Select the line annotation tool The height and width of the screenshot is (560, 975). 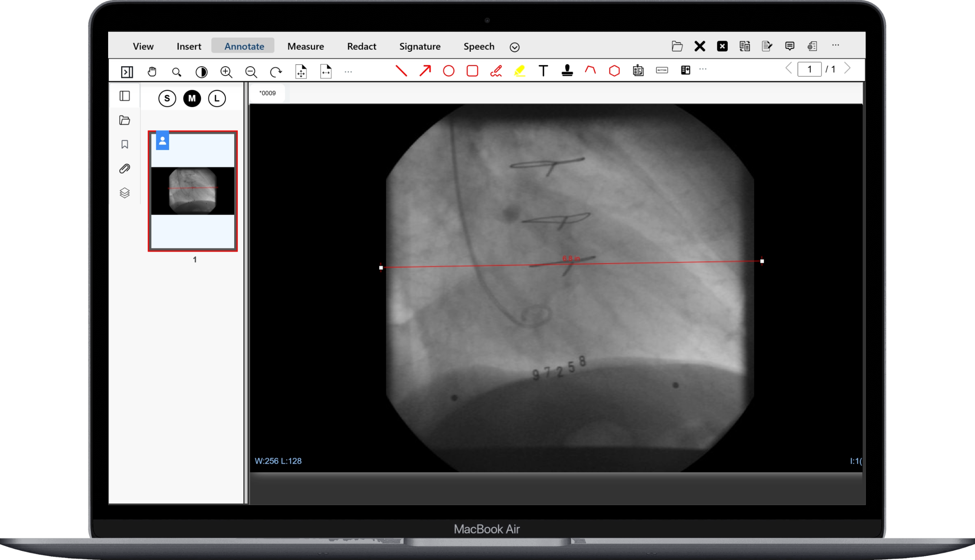coord(401,71)
